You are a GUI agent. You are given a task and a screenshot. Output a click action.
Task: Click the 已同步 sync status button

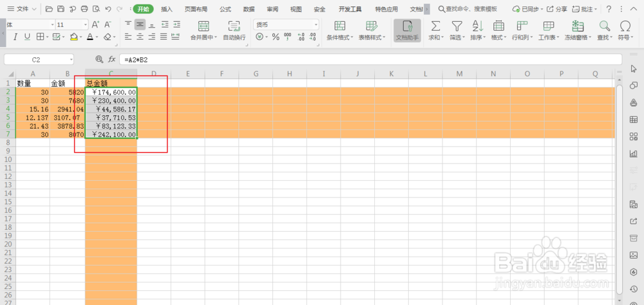pos(527,9)
